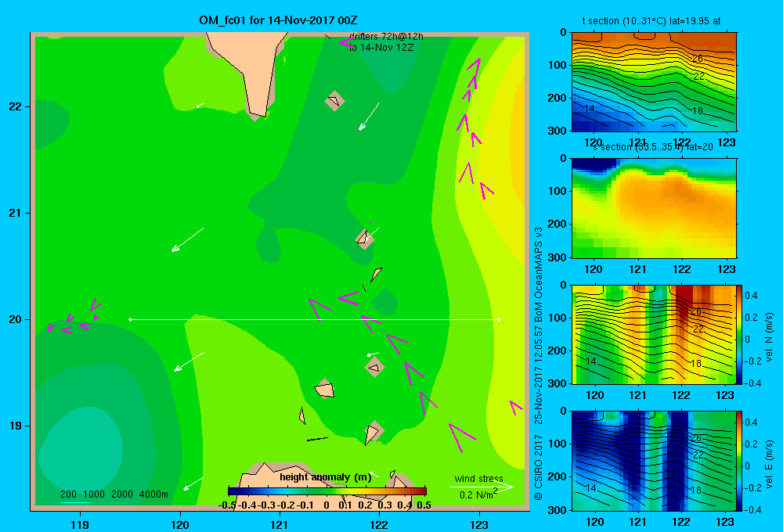Click the 't section (10..31°C) lat=19.95' title
This screenshot has height=532, width=783.
pos(651,21)
